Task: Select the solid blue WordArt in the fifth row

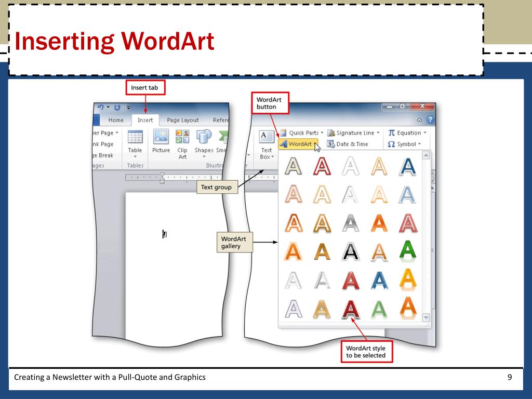Action: click(379, 281)
